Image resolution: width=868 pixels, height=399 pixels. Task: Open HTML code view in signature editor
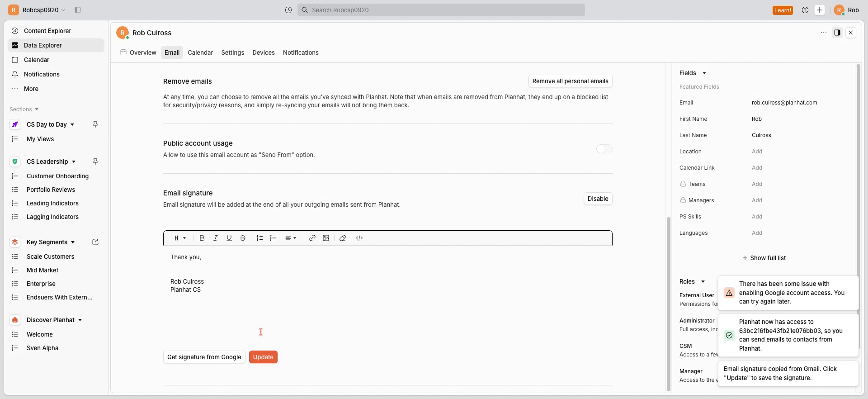pyautogui.click(x=359, y=238)
